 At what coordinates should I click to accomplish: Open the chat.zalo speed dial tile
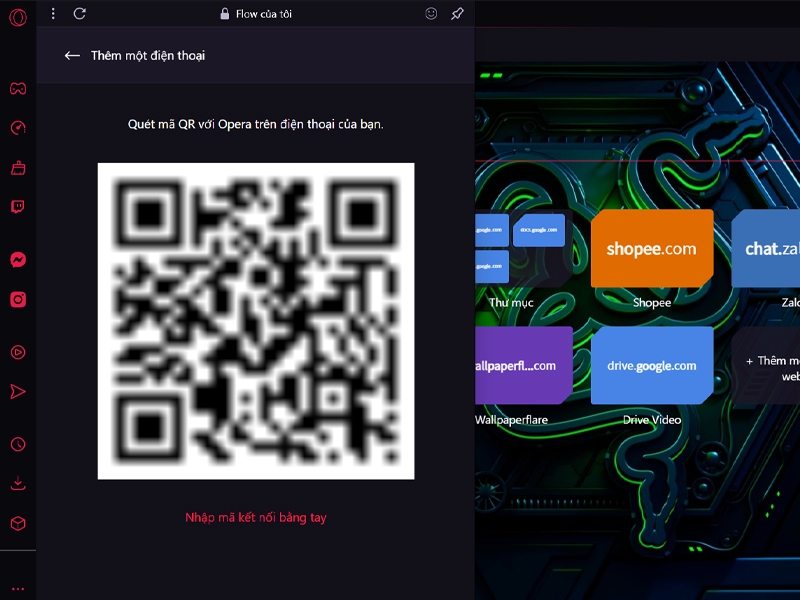tap(765, 248)
